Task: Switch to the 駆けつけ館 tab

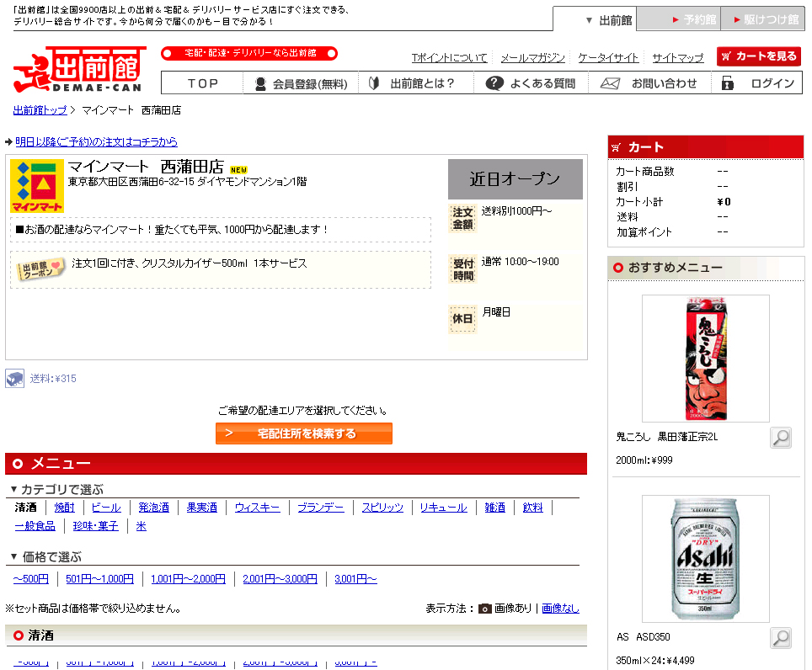Action: click(x=763, y=19)
